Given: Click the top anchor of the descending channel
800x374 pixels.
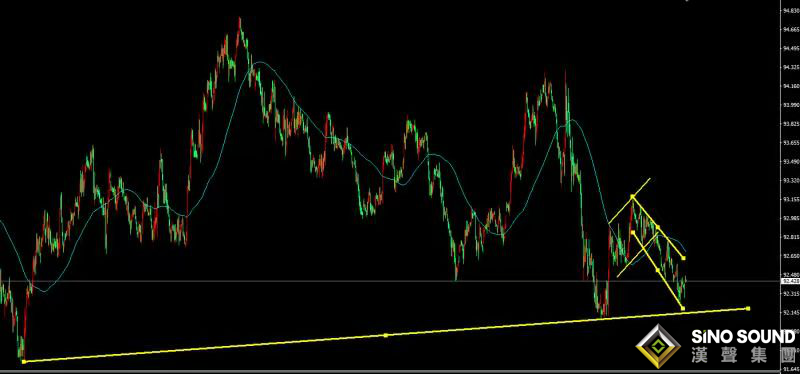Looking at the screenshot, I should click(x=632, y=196).
